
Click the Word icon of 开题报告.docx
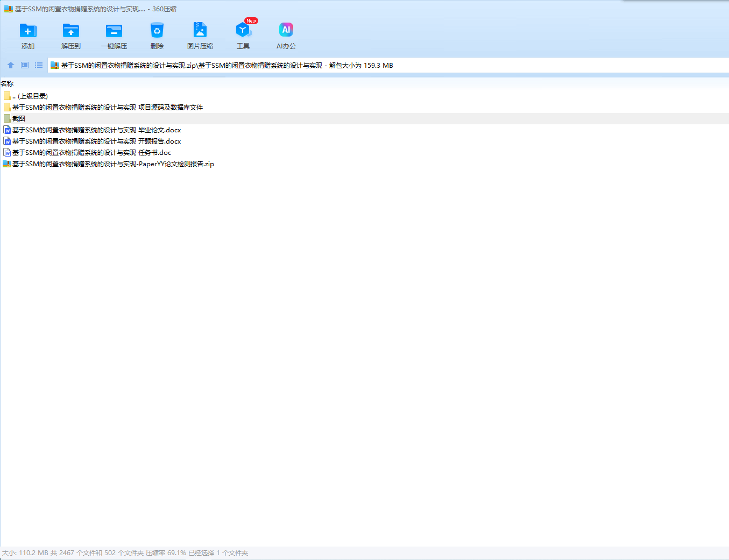(x=7, y=141)
